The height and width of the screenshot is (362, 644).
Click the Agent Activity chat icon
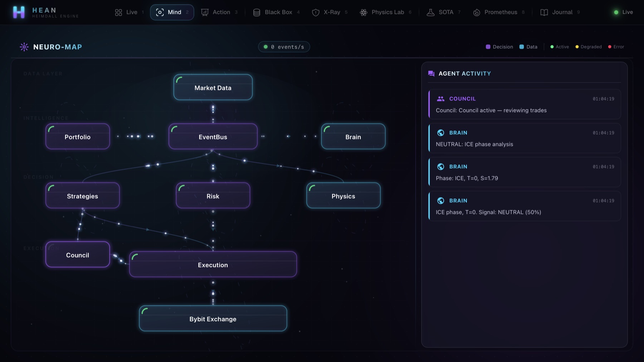point(431,74)
